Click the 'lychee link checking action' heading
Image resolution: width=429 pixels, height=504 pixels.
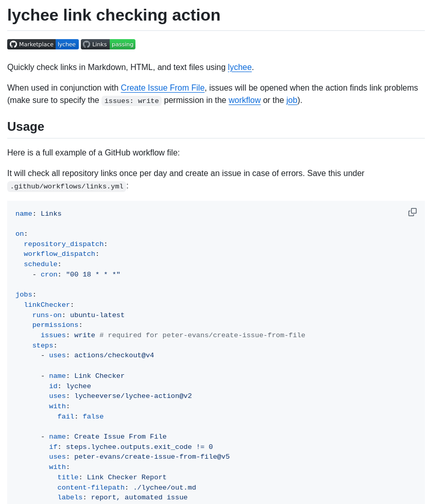pos(114,15)
